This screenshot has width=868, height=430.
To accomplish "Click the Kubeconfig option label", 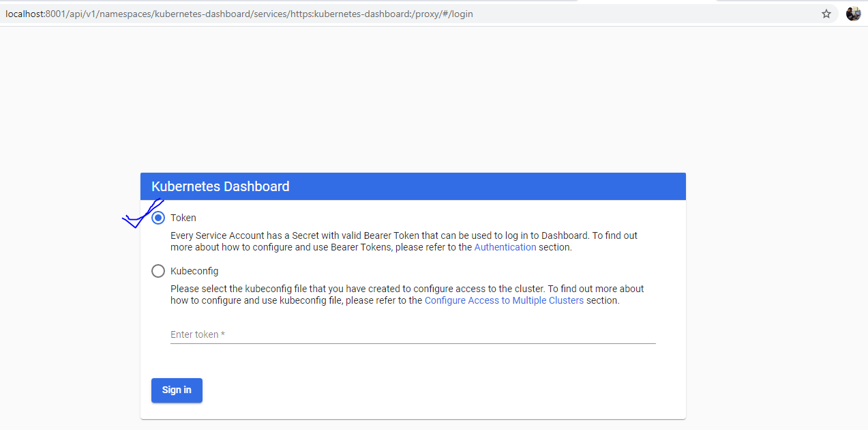I will (x=194, y=271).
